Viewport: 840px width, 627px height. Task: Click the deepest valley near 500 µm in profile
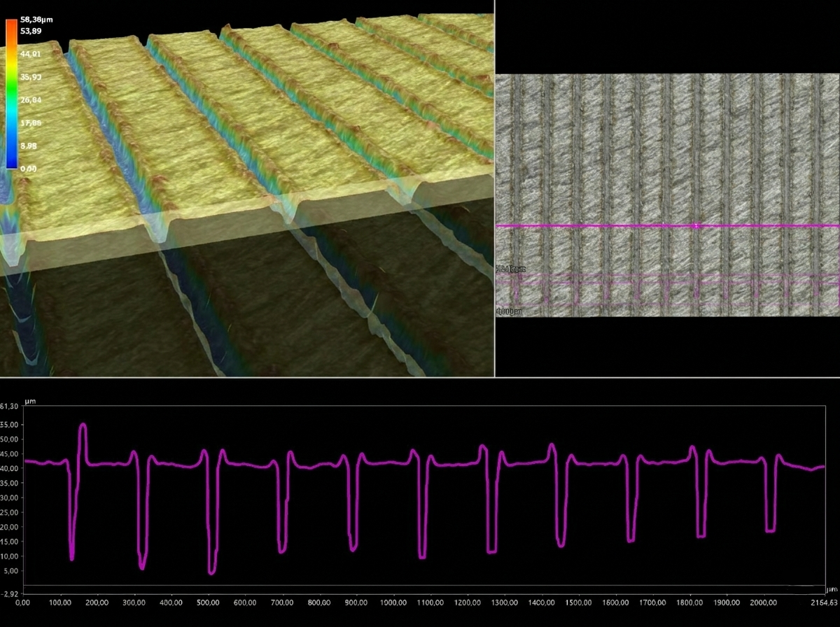(211, 572)
